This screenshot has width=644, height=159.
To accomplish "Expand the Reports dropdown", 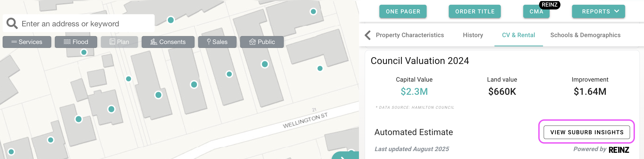I will click(x=598, y=12).
